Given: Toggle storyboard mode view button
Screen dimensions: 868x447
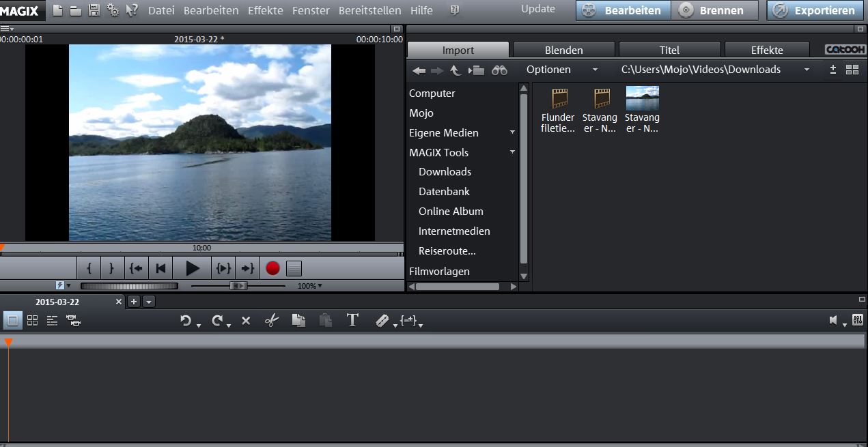Looking at the screenshot, I should [12, 320].
